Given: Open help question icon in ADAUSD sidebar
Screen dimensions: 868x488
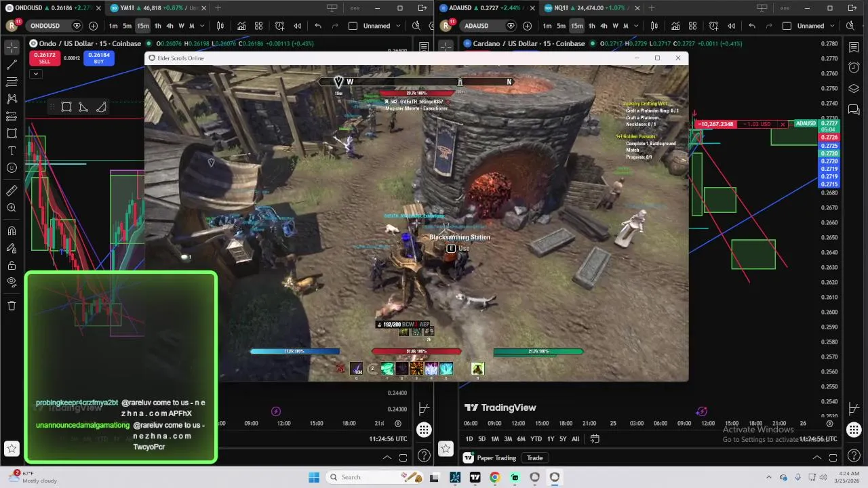Looking at the screenshot, I should click(854, 455).
